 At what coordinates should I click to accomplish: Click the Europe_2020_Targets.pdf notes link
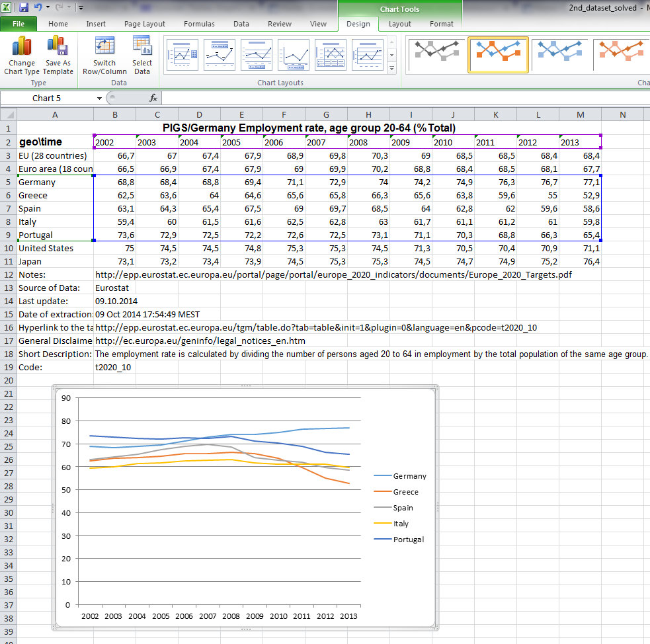coord(333,275)
